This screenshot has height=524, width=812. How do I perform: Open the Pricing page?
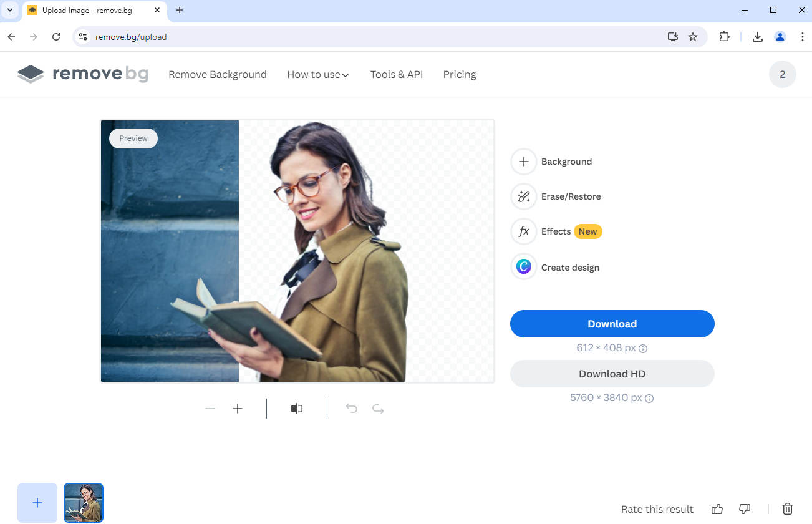[x=460, y=74]
